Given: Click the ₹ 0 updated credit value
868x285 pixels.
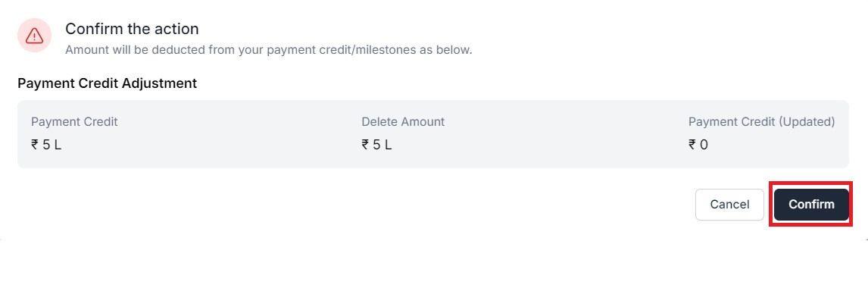Looking at the screenshot, I should (x=698, y=145).
